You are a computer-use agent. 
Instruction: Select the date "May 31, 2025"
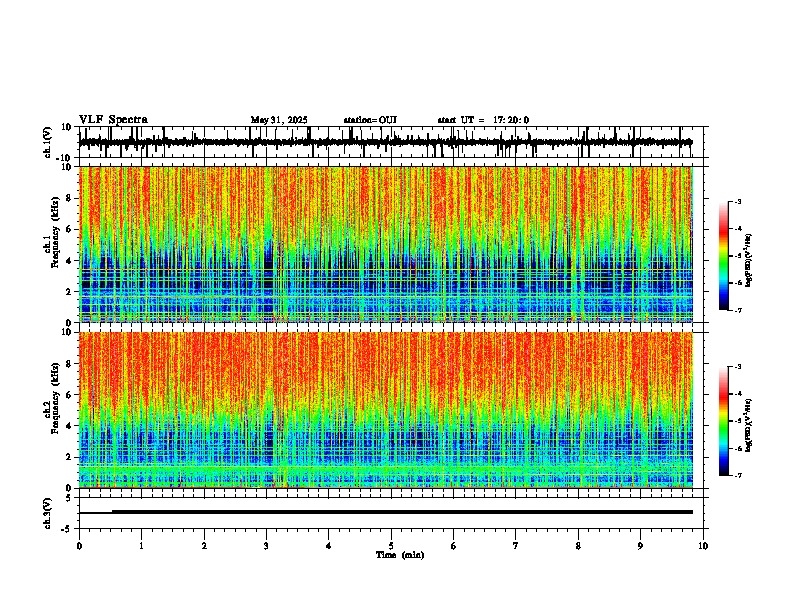279,120
